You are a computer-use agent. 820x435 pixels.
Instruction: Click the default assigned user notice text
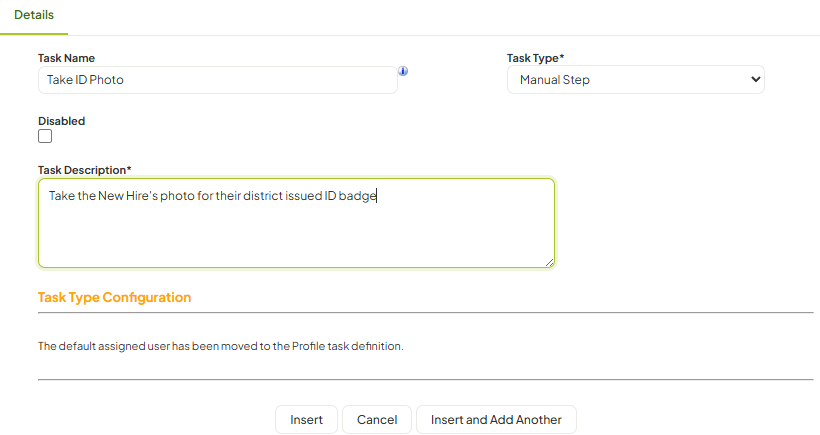pos(221,346)
